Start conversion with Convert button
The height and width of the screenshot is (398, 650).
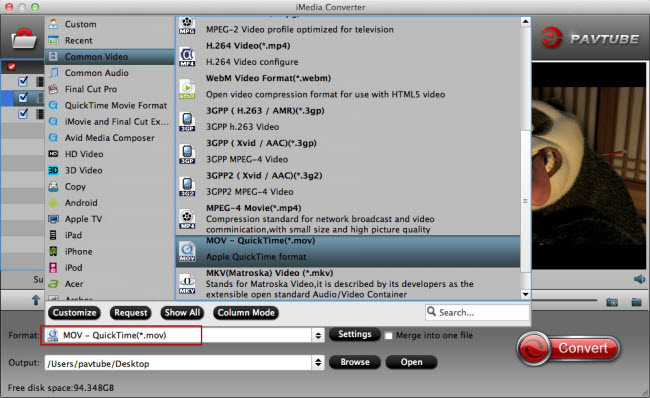[569, 348]
